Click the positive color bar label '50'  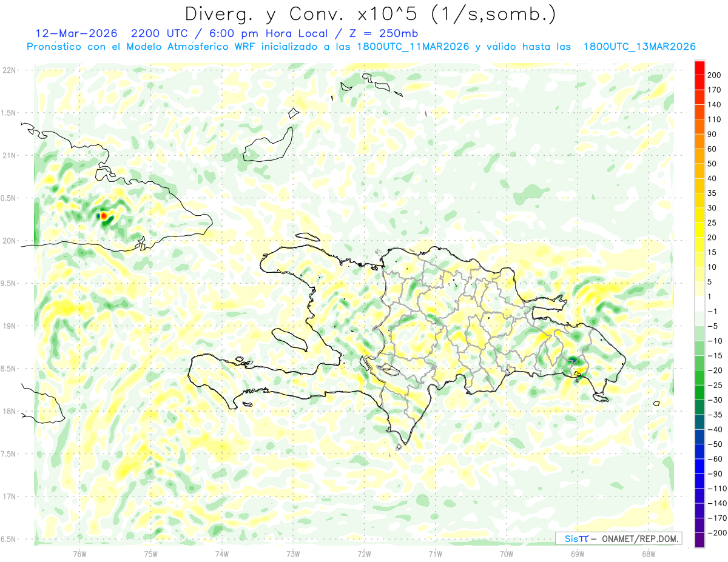tap(712, 164)
